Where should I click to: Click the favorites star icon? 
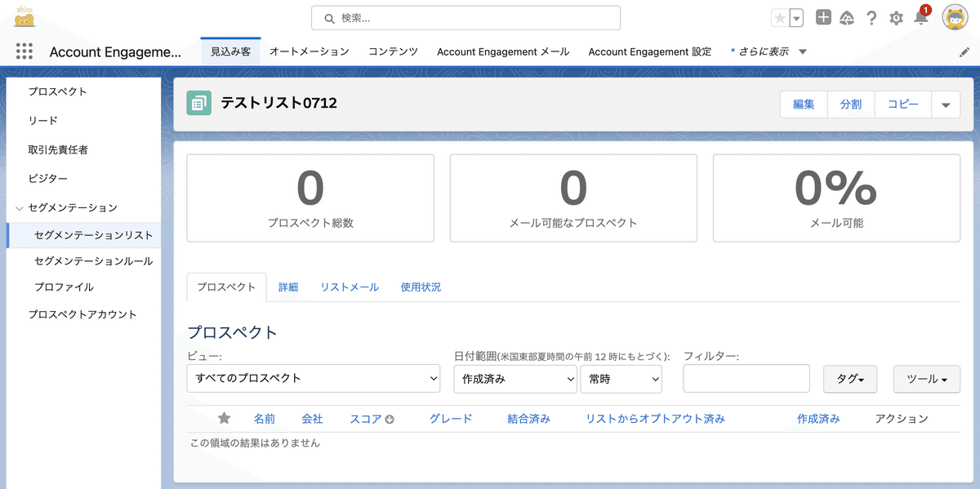(x=780, y=18)
